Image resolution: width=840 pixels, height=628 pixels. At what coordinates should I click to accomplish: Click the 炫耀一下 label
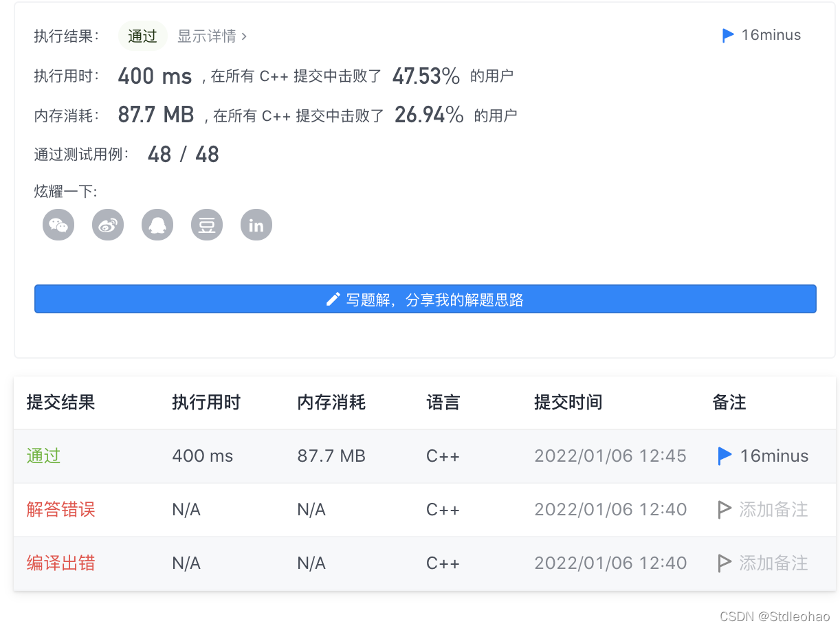pyautogui.click(x=66, y=192)
